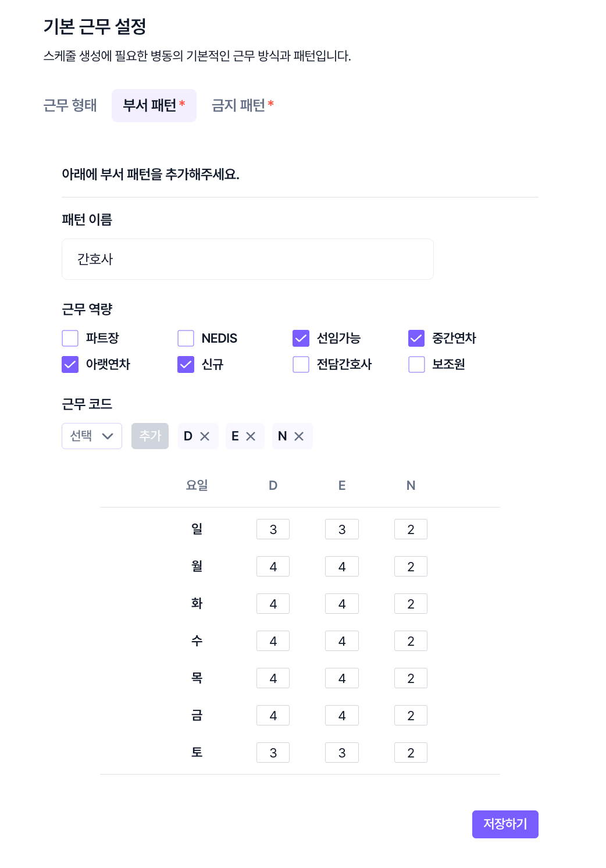Uncheck the 선임가능 checkbox
The height and width of the screenshot is (868, 606).
301,338
